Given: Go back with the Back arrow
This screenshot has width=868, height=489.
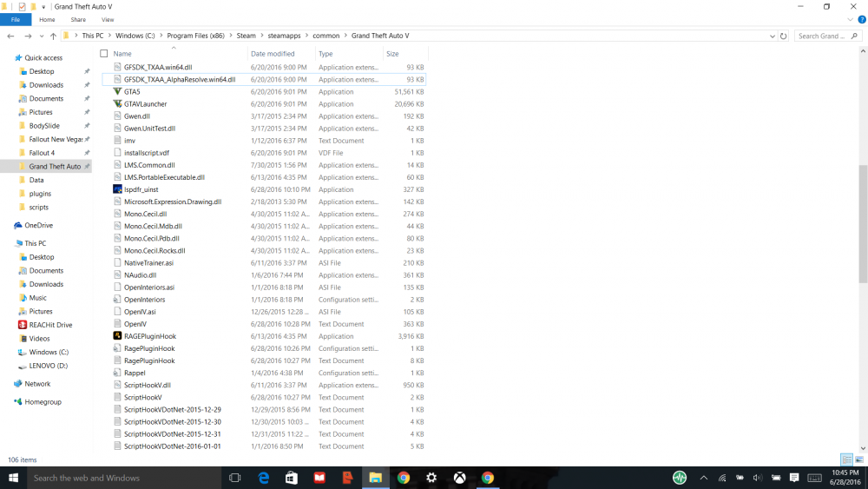Looking at the screenshot, I should (x=10, y=36).
